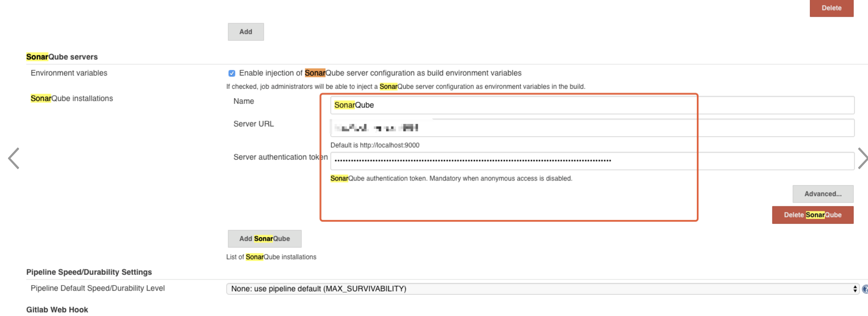Click the 'Enable injection of SonarQube server configuration' label
Image resolution: width=868 pixels, height=316 pixels.
pos(380,73)
